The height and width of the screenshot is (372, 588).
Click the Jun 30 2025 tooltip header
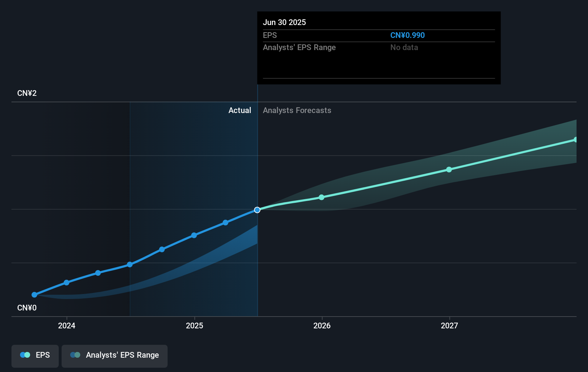(x=285, y=22)
